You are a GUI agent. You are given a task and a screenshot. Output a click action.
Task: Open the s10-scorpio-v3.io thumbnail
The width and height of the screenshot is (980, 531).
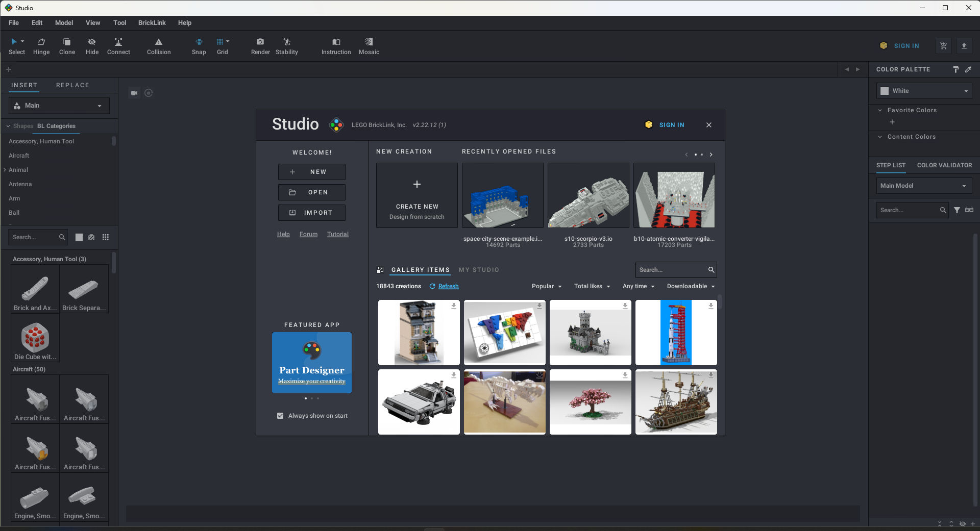point(588,195)
